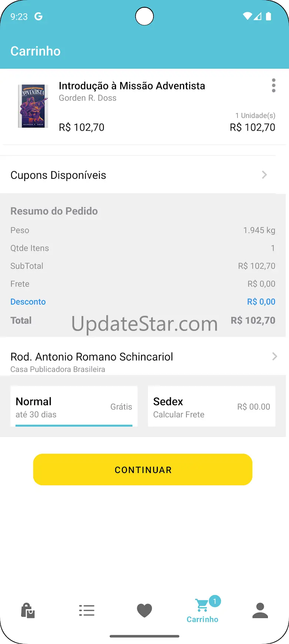Expand Cupons Disponíveis chevron
289x644 pixels.
264,175
